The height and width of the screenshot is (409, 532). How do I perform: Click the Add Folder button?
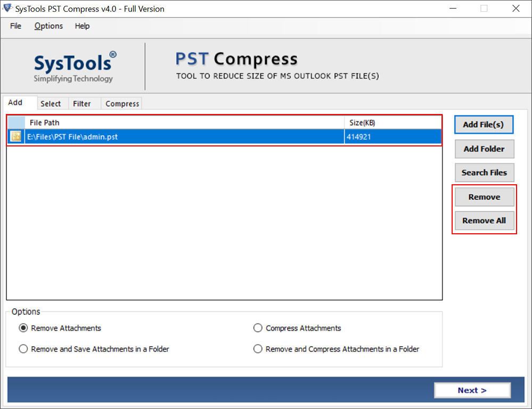click(484, 149)
